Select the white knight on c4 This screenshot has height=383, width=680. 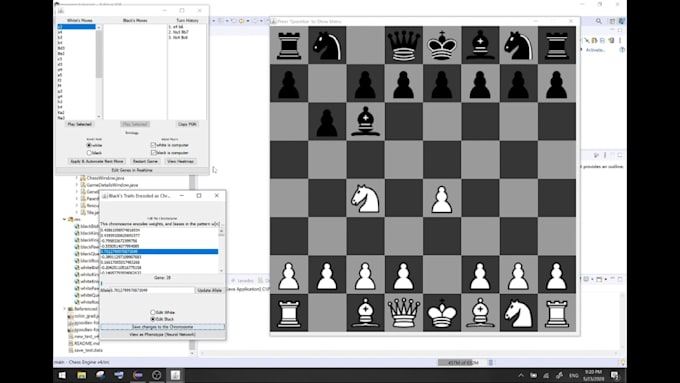365,198
